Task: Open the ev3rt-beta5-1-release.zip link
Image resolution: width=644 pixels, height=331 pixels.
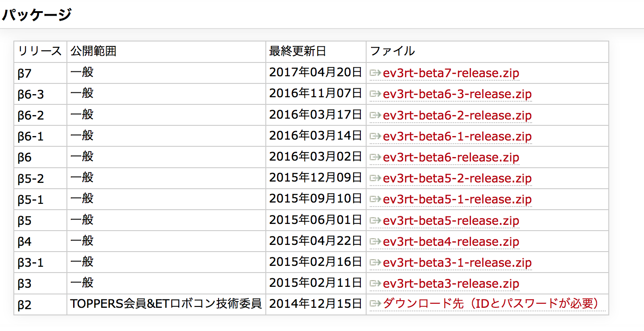Action: point(456,199)
